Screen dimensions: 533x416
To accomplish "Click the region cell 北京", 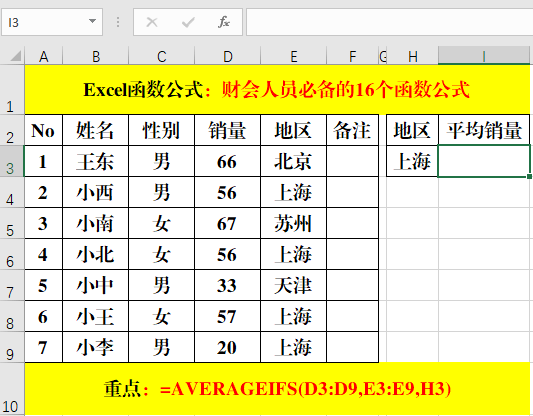I will (293, 161).
